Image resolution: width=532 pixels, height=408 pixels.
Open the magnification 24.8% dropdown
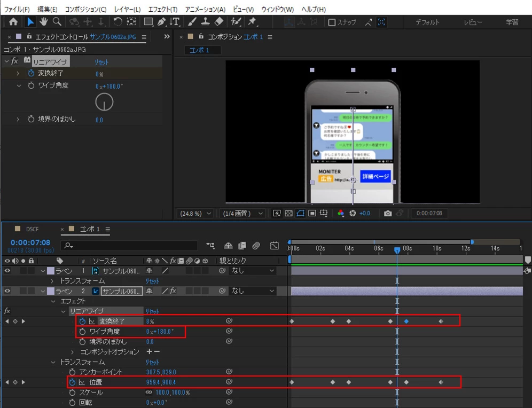(x=195, y=213)
